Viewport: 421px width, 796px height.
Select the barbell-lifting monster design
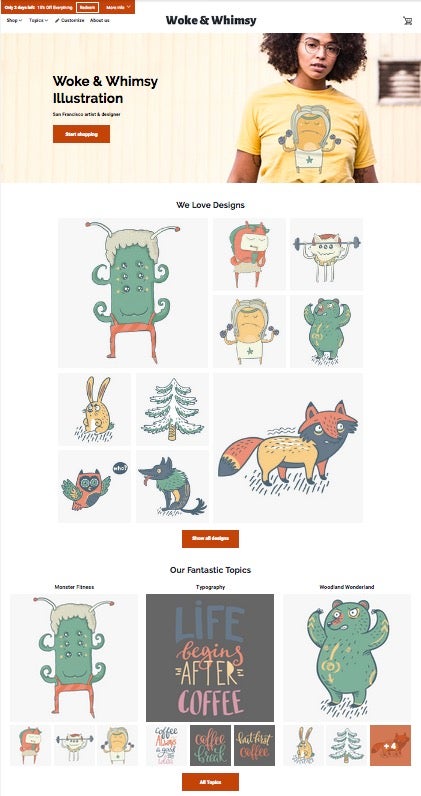click(x=327, y=254)
